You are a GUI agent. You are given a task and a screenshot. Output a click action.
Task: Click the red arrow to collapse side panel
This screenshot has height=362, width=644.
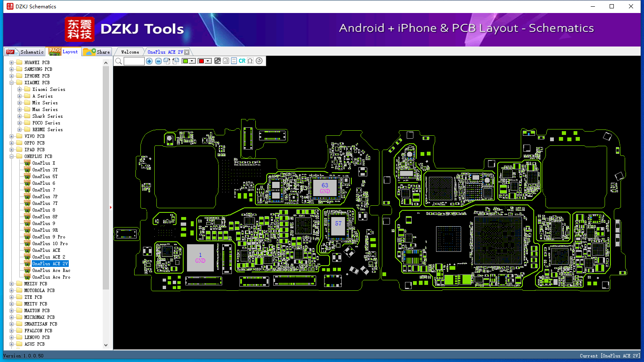(111, 207)
